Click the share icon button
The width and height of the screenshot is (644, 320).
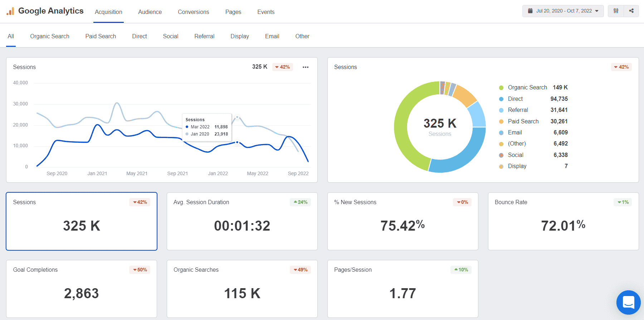pyautogui.click(x=631, y=11)
